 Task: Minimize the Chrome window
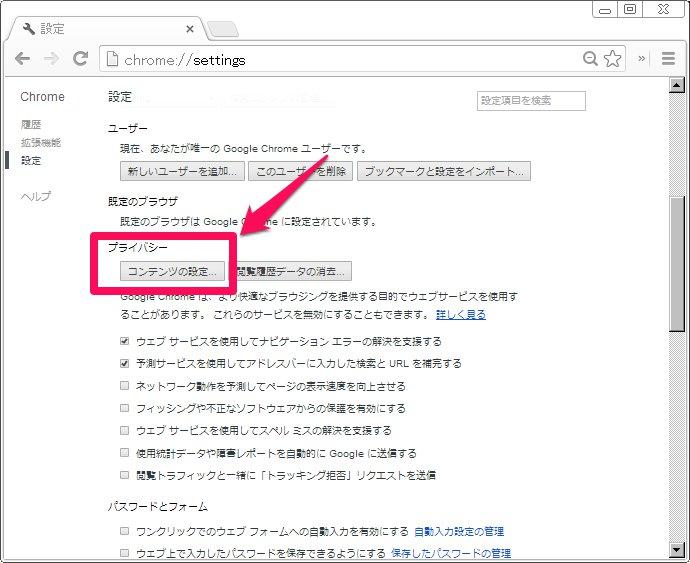click(605, 9)
